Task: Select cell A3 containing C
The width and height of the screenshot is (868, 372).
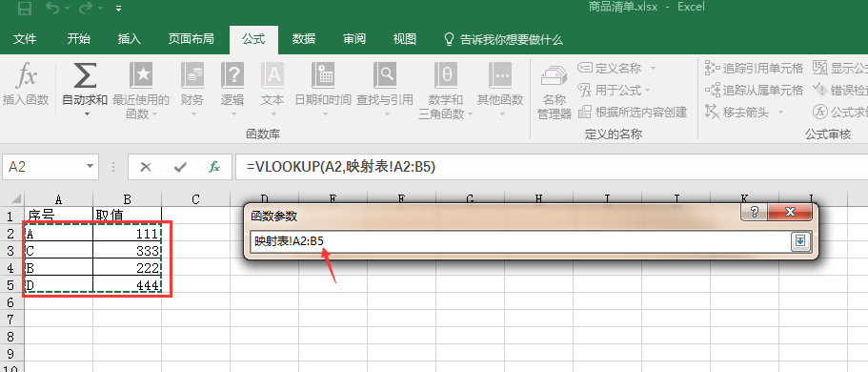Action: [59, 250]
